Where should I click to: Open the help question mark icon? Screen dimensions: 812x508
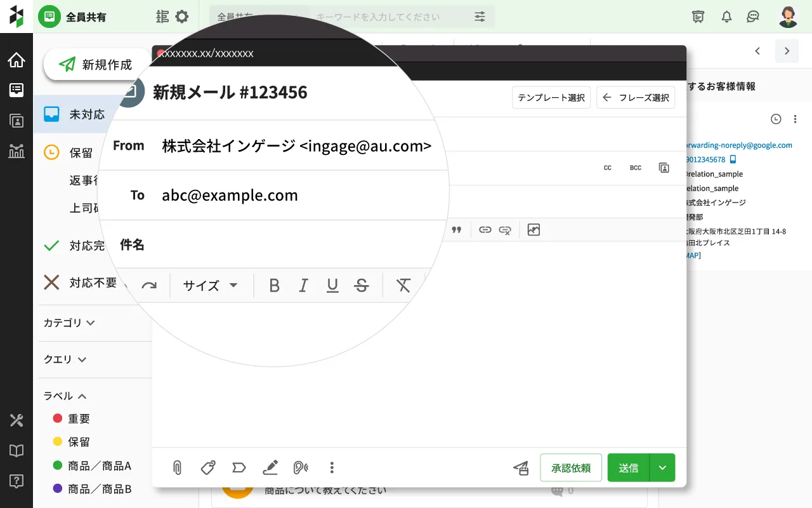[16, 481]
